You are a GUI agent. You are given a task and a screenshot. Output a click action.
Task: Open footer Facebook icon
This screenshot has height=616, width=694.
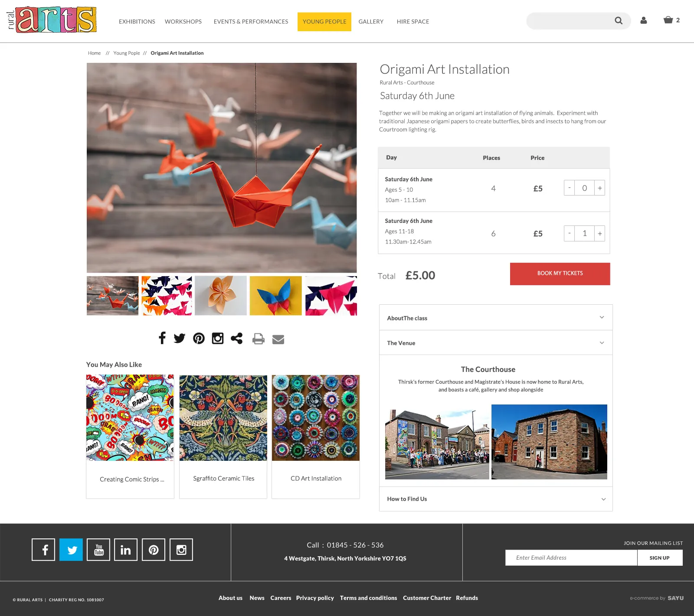43,550
